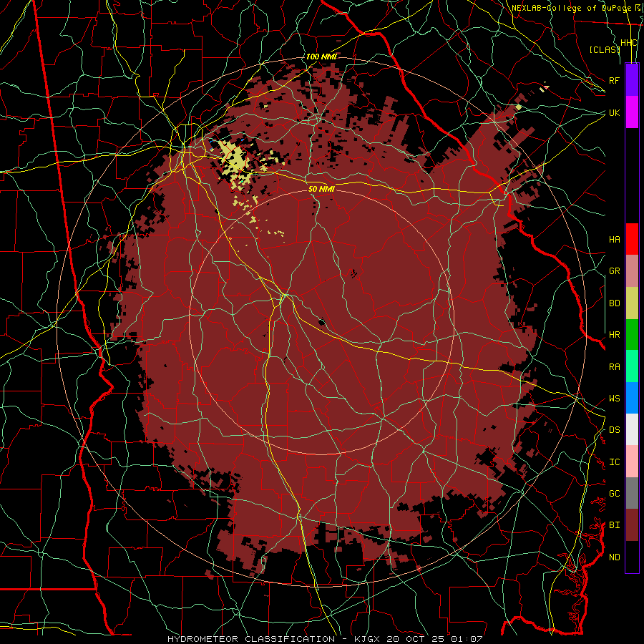Click the BI dark red legend swatch

(632, 525)
